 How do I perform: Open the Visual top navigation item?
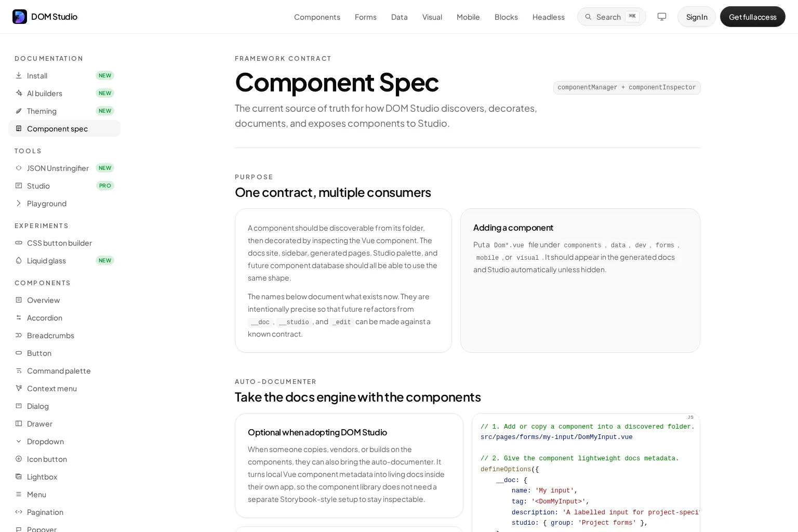pos(432,17)
